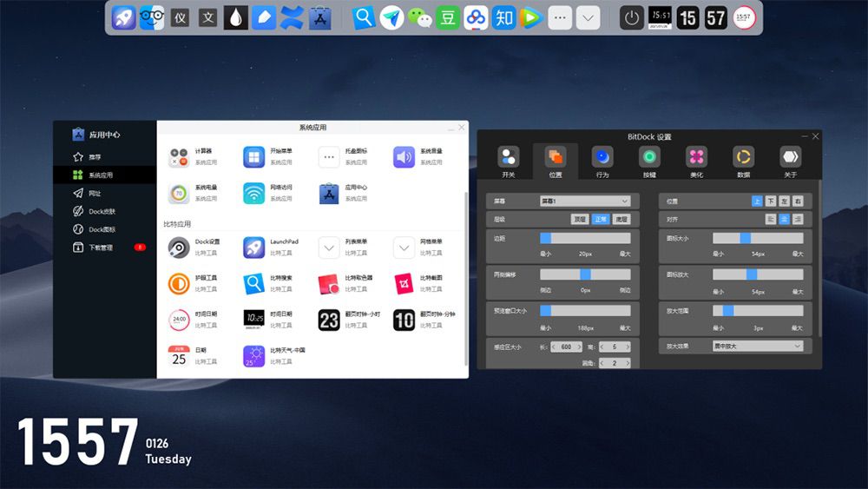
Task: Open Dock图标 in the sidebar
Action: 105,229
